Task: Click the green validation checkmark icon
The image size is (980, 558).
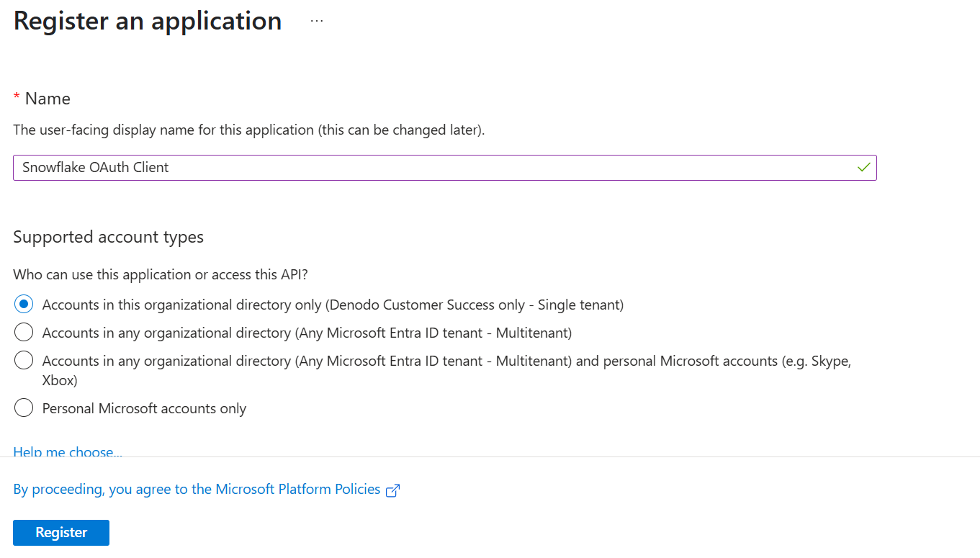Action: (863, 167)
